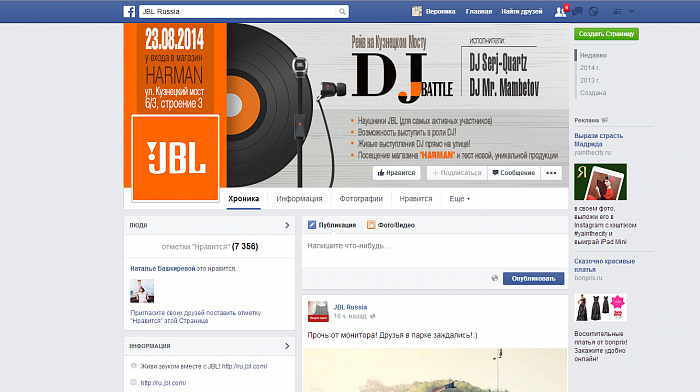Click the Facebook logo icon
Screen dimensions: 700x392
click(x=129, y=12)
